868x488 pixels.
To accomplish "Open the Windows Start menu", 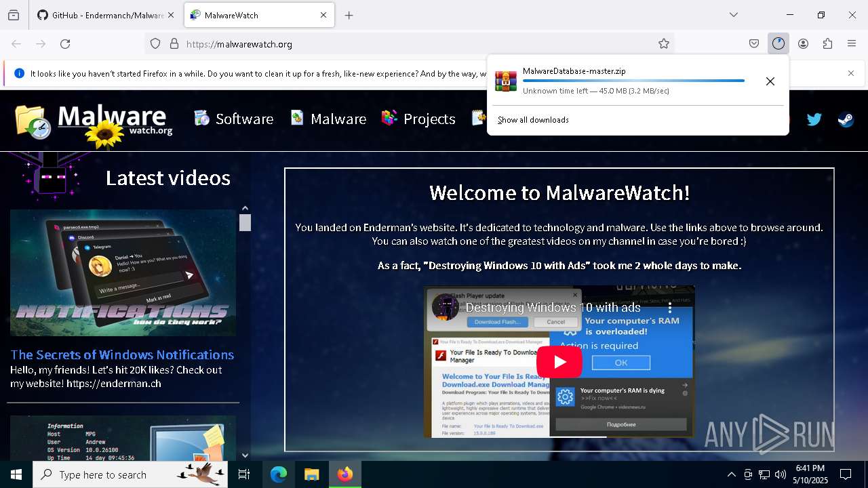I will 16,474.
